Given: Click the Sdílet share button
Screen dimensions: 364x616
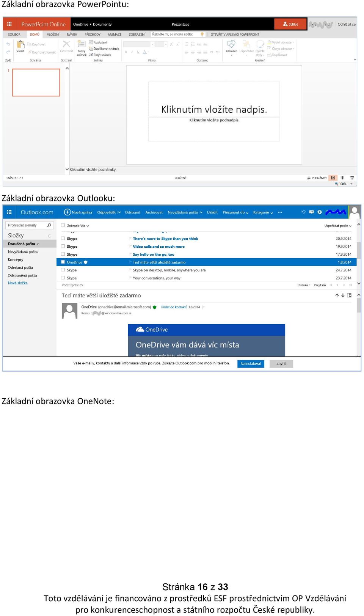Looking at the screenshot, I should click(290, 24).
